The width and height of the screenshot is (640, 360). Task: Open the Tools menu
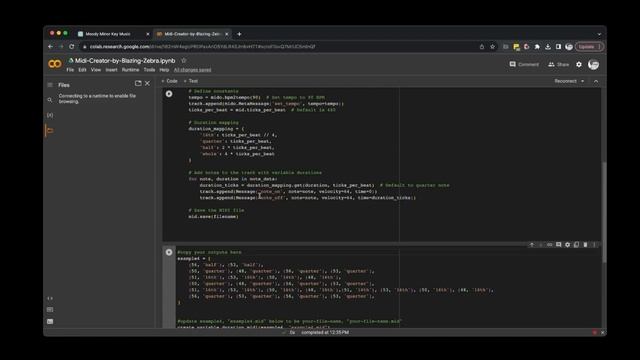point(149,70)
